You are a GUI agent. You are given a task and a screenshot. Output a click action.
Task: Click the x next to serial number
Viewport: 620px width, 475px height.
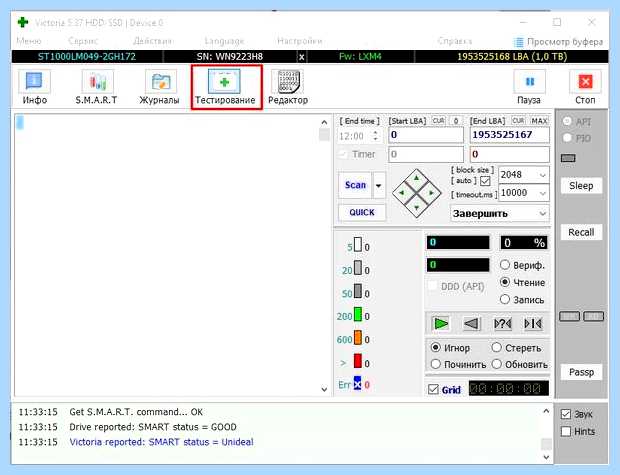coord(302,57)
